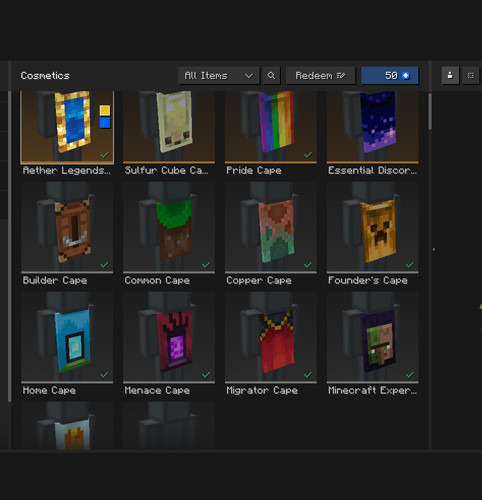Click the Migrator Cape name label
This screenshot has width=482, height=500.
[262, 391]
